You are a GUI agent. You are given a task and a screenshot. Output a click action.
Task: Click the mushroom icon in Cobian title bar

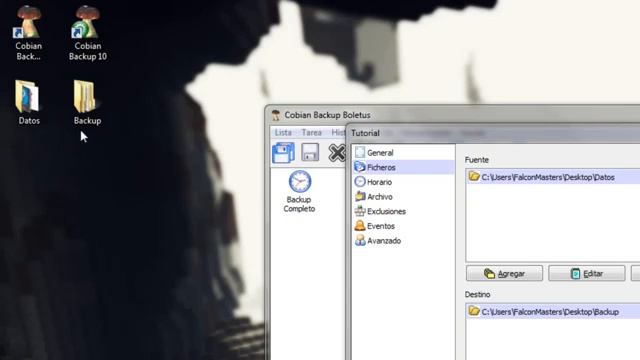[276, 115]
